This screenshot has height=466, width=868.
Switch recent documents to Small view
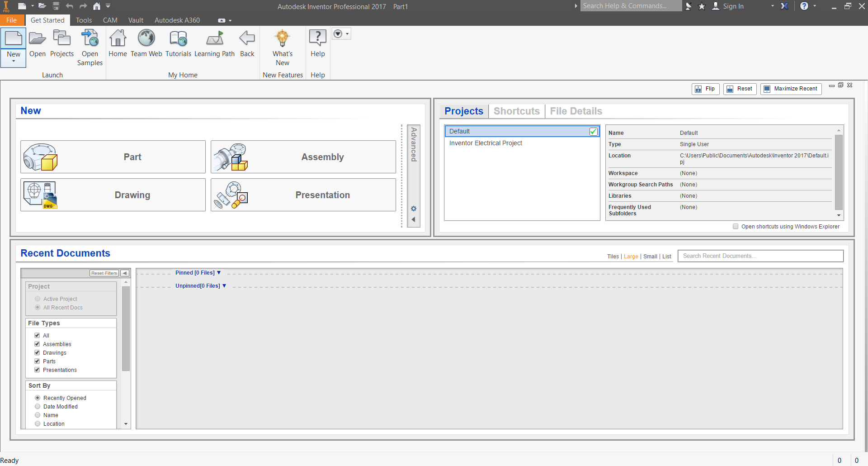point(650,257)
